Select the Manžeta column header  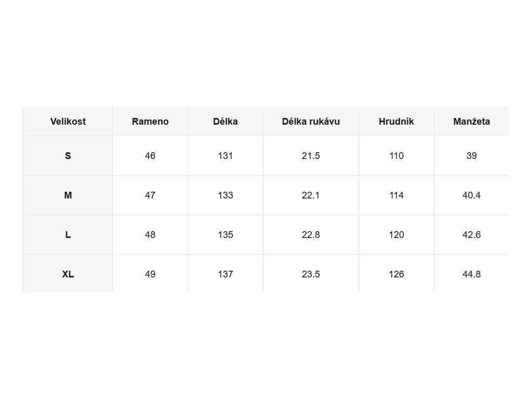point(472,122)
